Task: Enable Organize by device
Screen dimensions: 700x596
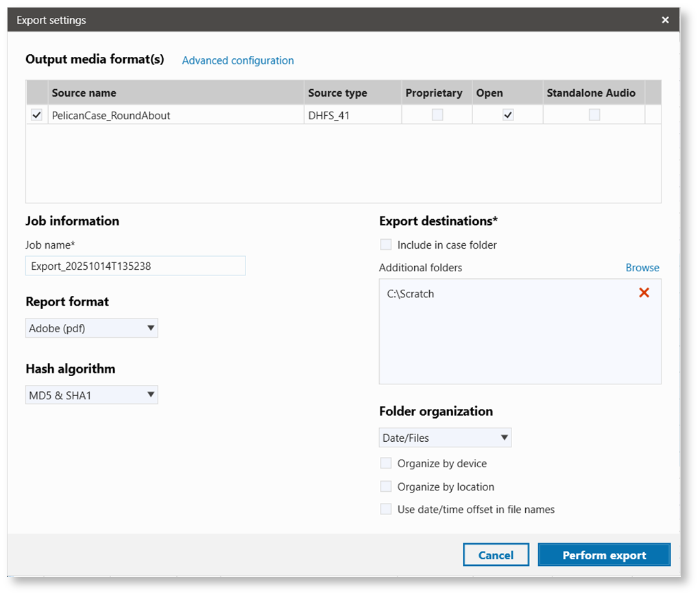Action: pos(385,463)
